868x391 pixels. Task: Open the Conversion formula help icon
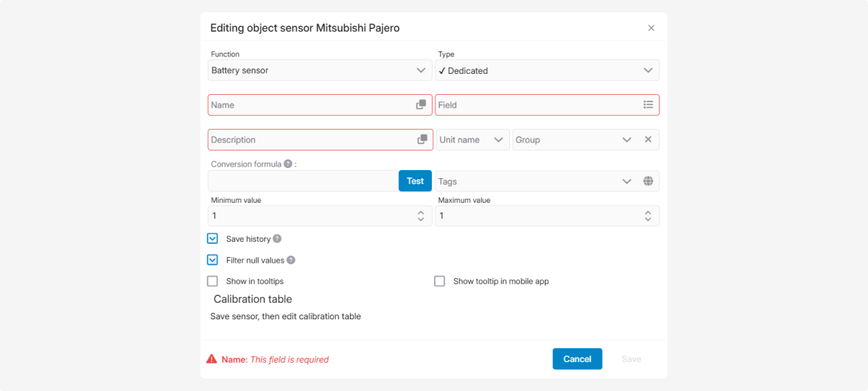[x=288, y=164]
